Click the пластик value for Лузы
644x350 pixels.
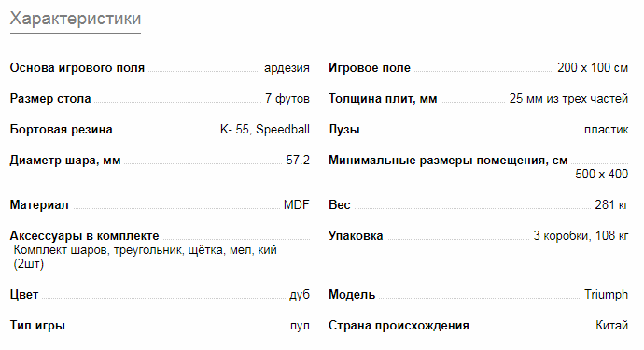[x=607, y=130]
